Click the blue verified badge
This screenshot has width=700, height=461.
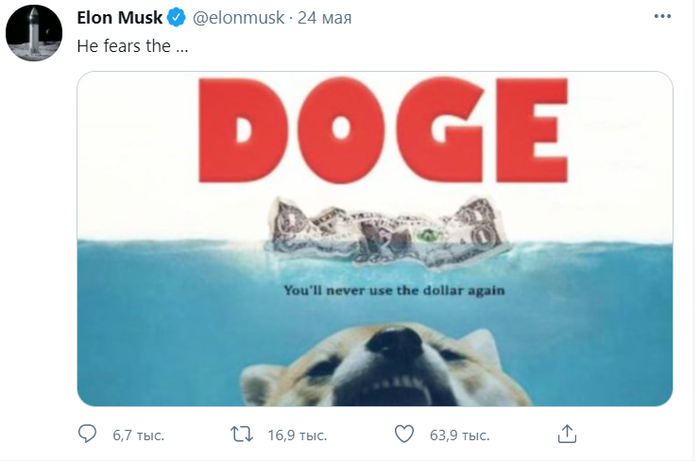point(176,19)
